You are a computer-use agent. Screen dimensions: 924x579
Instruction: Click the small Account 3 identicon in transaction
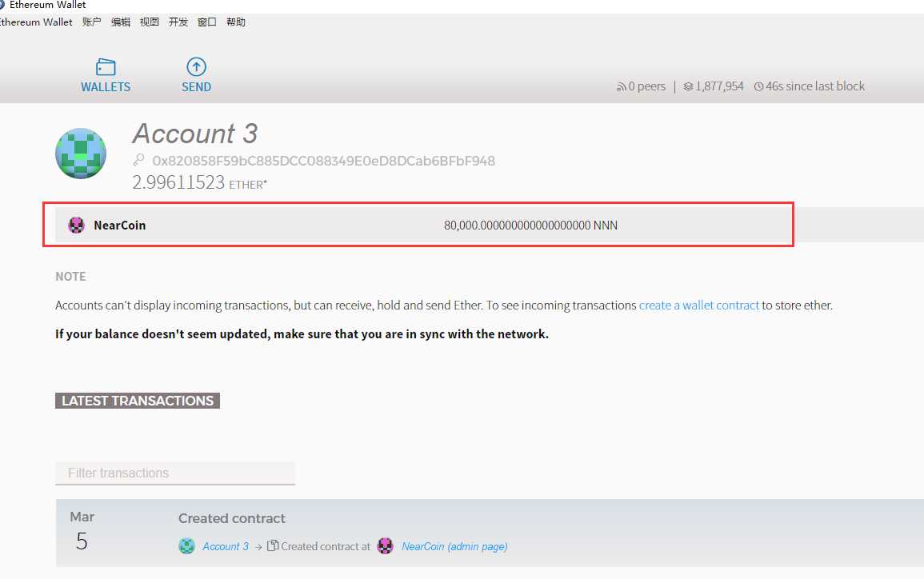point(187,546)
